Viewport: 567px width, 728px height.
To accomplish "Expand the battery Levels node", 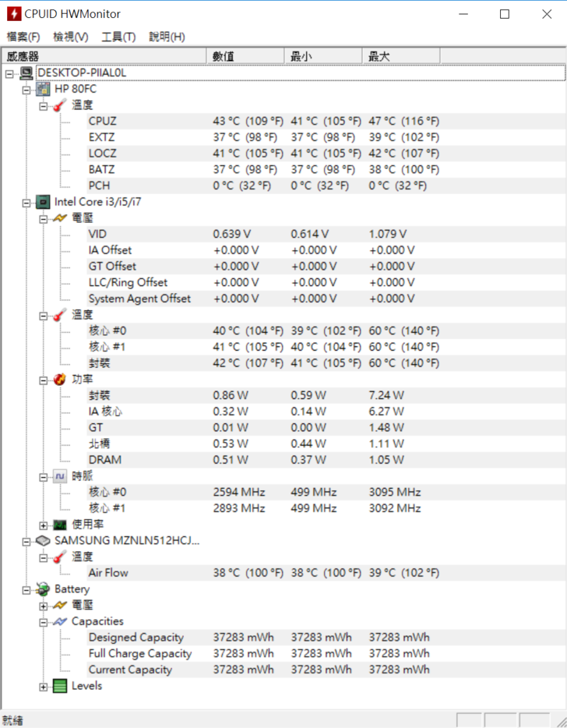I will (44, 687).
